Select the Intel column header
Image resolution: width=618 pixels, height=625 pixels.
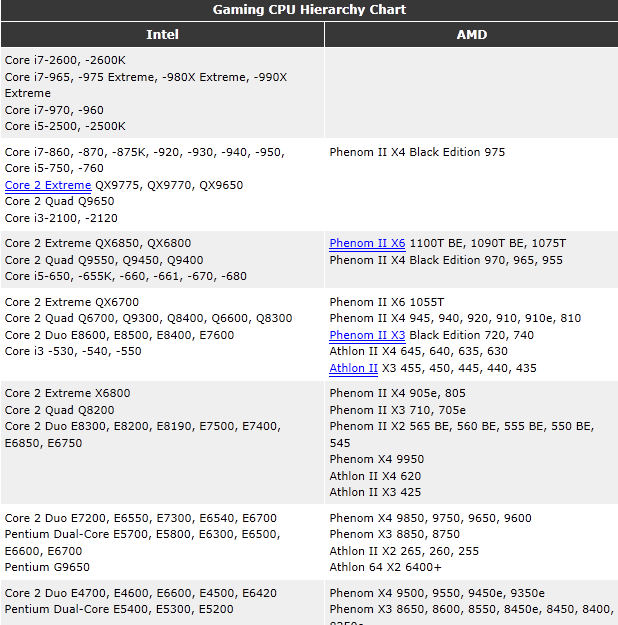(162, 35)
